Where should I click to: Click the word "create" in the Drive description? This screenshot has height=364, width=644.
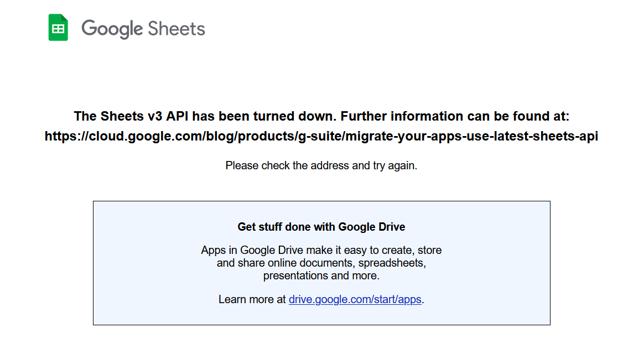(393, 250)
